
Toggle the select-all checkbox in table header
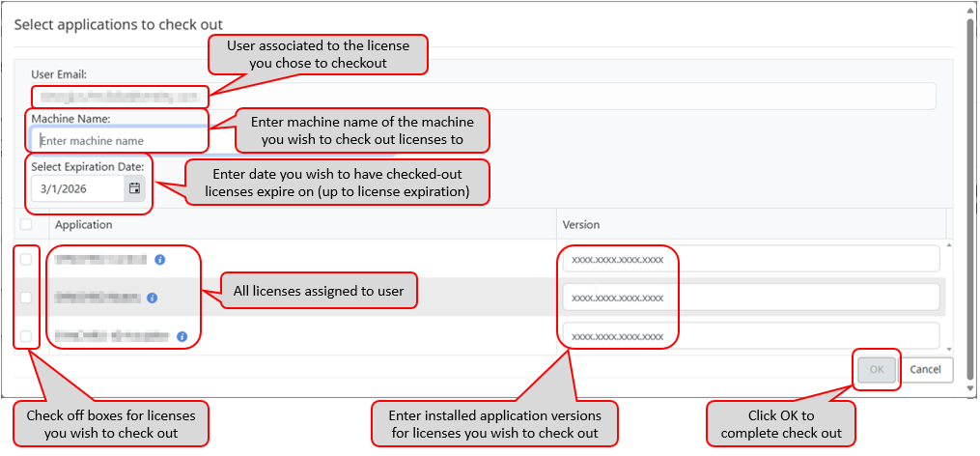coord(26,224)
